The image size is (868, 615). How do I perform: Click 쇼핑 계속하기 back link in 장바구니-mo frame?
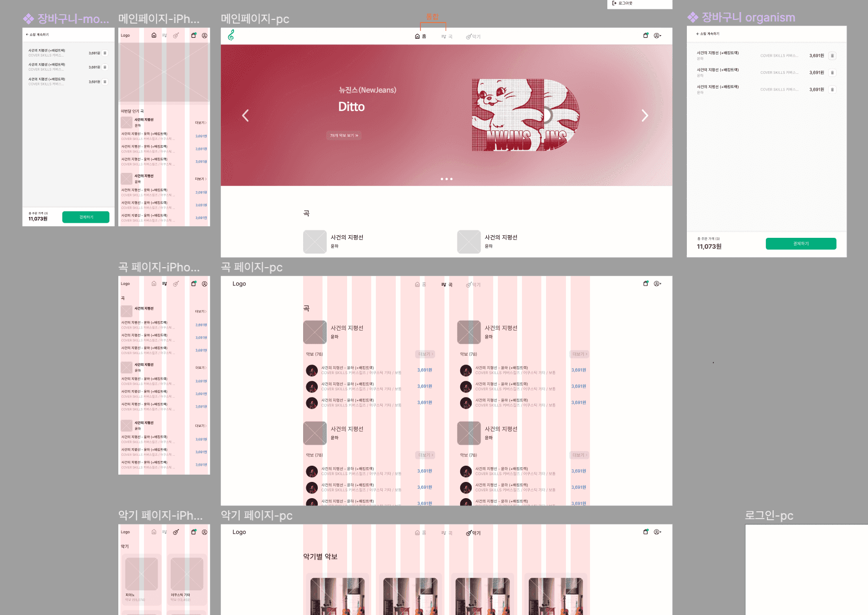37,35
